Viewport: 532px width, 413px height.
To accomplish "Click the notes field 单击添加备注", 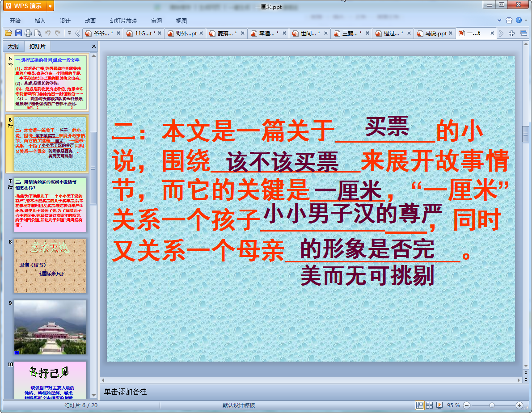I will [x=125, y=392].
